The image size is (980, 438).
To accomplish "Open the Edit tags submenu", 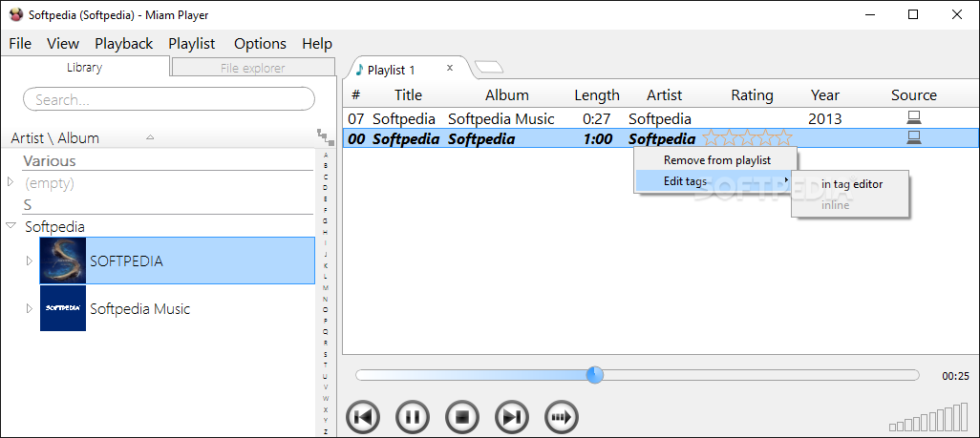I will (x=713, y=181).
